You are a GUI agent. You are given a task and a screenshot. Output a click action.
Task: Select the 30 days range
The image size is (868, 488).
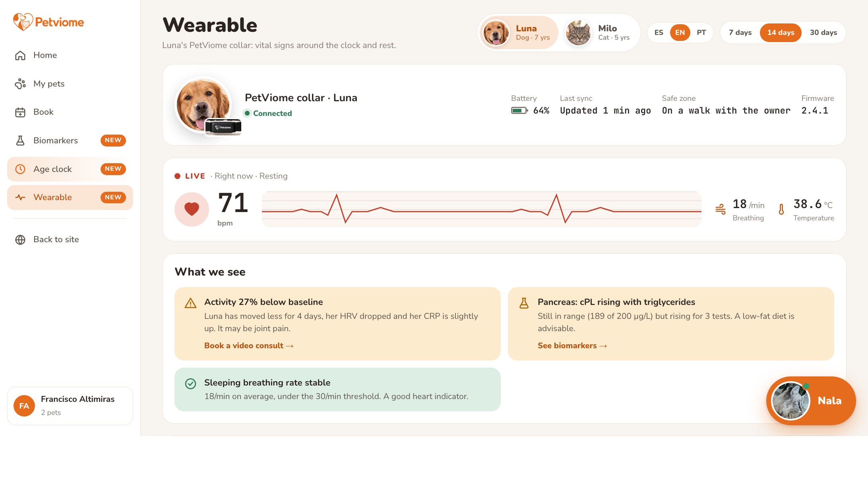823,33
